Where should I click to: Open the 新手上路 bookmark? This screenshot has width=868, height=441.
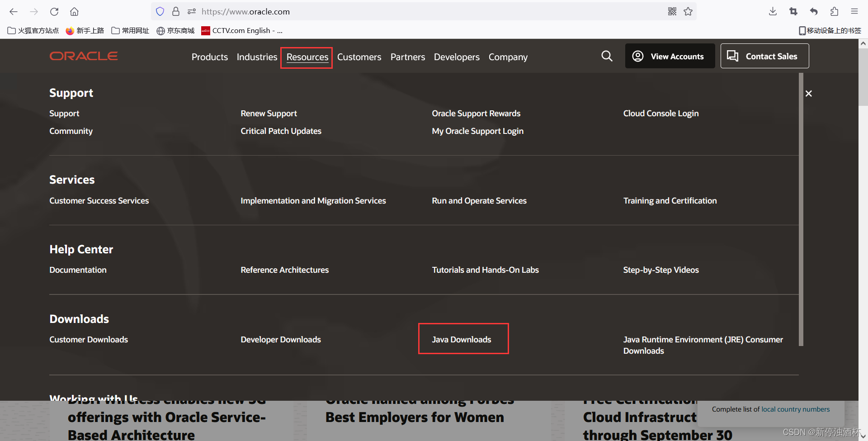85,31
